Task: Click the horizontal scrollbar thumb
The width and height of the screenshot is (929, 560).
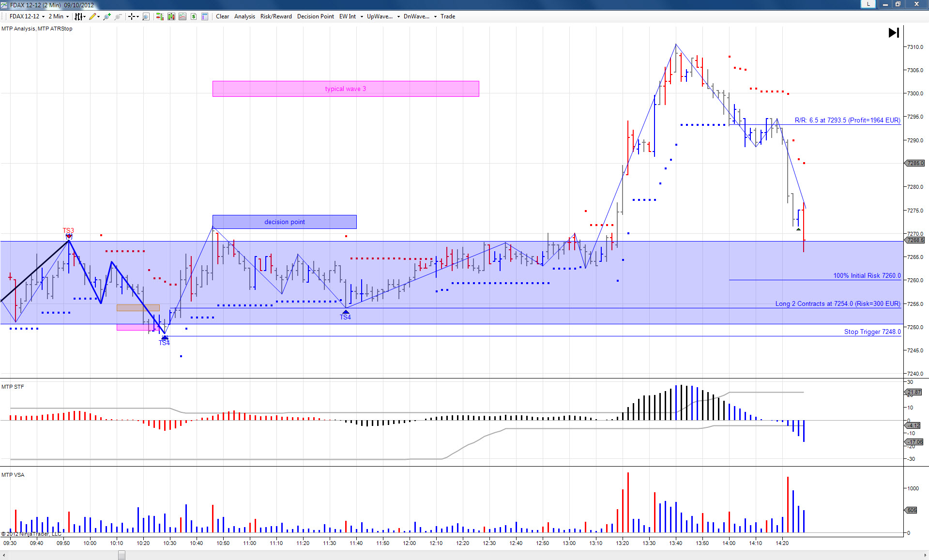Action: click(122, 555)
